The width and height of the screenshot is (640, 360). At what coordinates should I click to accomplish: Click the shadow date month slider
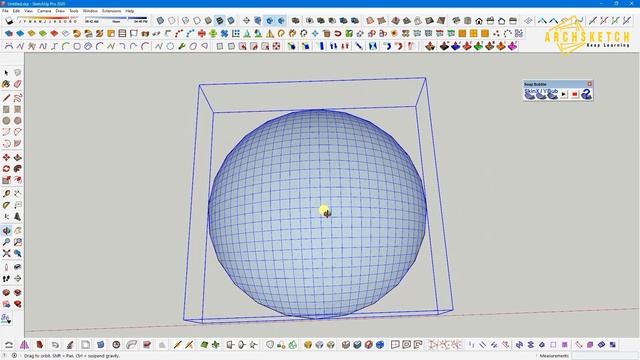(x=48, y=20)
